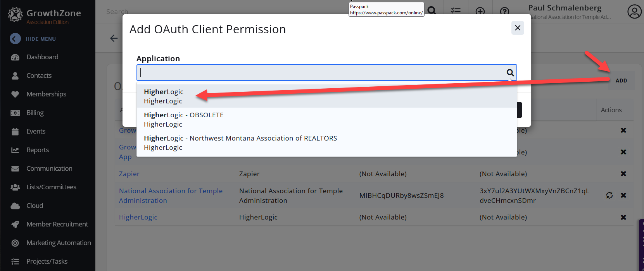Delete the Zapier permission row
Image resolution: width=644 pixels, height=271 pixels.
[623, 174]
